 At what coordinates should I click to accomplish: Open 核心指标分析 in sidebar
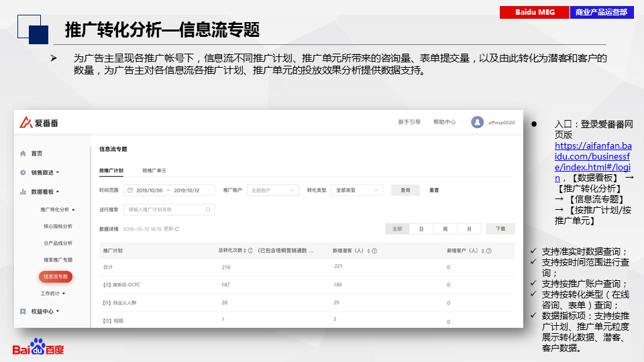[58, 227]
